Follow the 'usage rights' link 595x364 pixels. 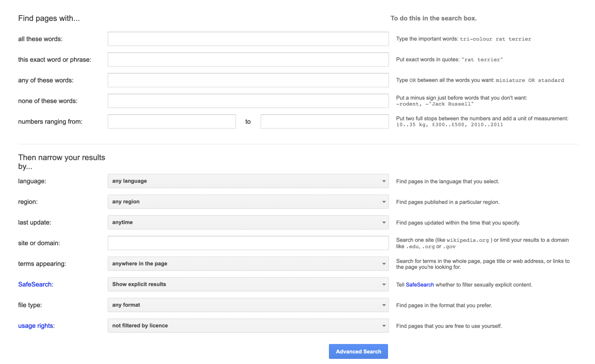36,326
